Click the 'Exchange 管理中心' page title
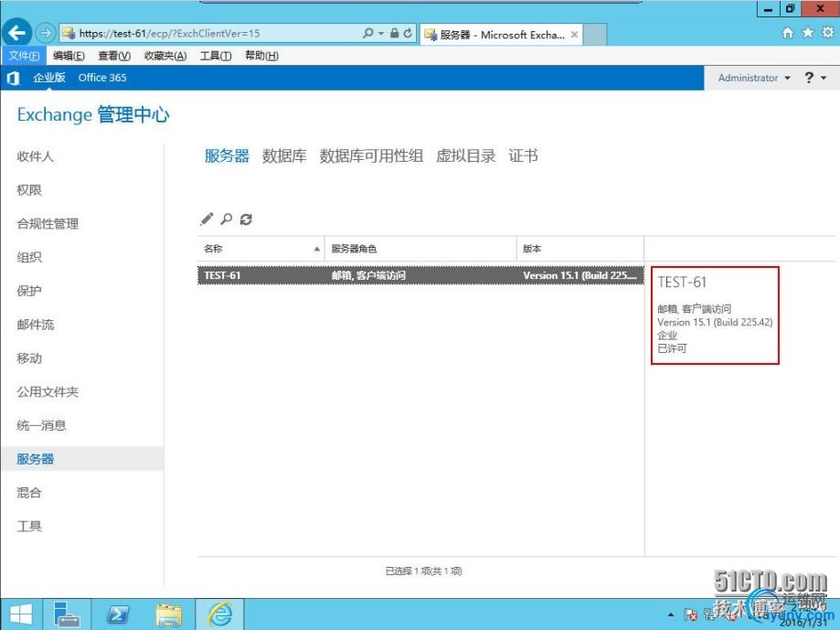Viewport: 840px width, 630px height. point(93,114)
